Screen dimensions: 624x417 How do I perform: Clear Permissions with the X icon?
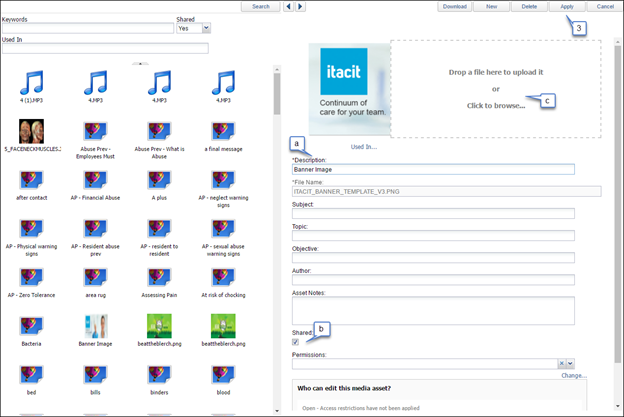(x=562, y=363)
